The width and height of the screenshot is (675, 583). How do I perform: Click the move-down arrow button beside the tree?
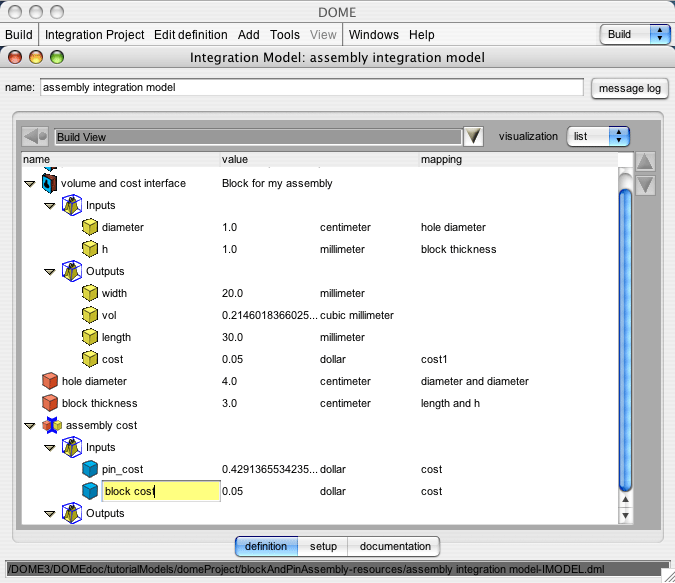[x=645, y=185]
